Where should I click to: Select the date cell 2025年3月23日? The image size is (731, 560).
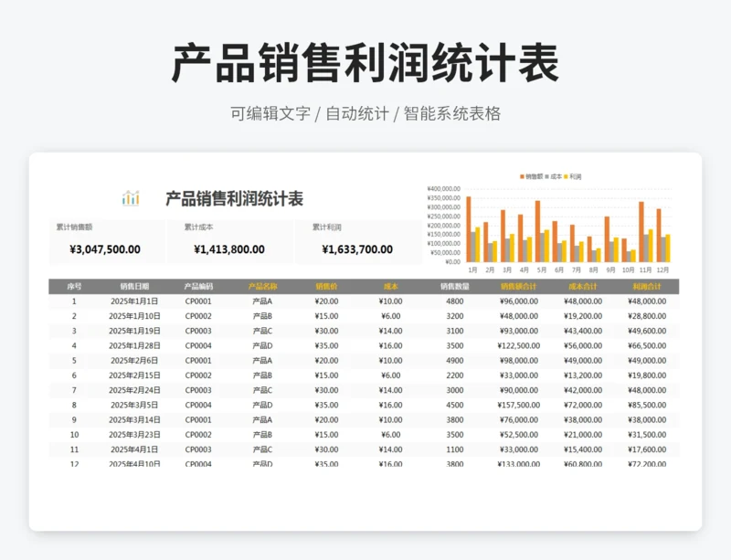pyautogui.click(x=134, y=435)
